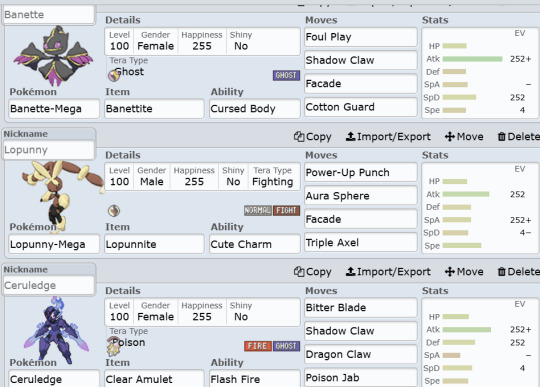Click Ceruledge's Def EV stat bar
Image resolution: width=540 pixels, height=387 pixels.
tap(459, 342)
